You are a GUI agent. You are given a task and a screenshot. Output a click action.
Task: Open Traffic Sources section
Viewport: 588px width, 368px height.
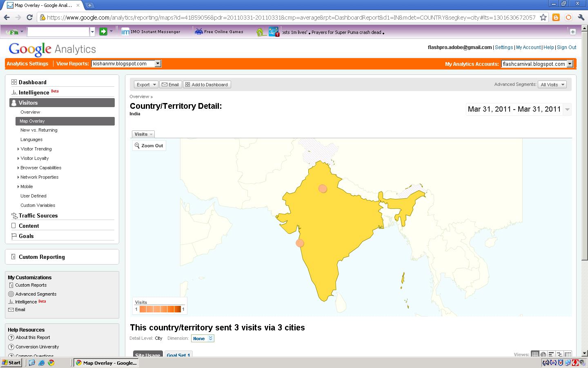38,215
